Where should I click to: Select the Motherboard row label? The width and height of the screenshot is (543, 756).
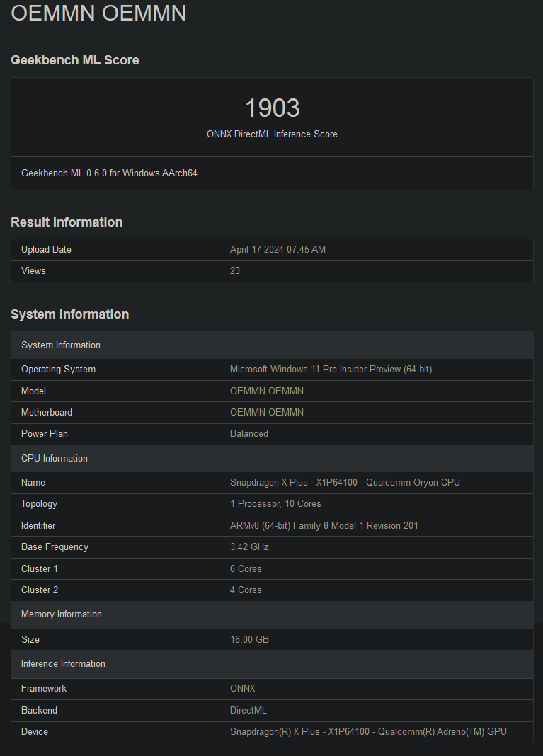coord(47,412)
